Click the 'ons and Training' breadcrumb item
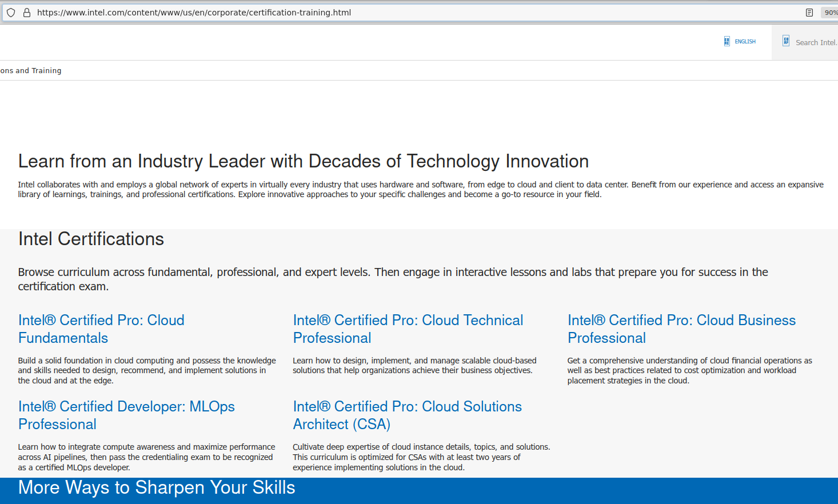838x504 pixels. (31, 71)
